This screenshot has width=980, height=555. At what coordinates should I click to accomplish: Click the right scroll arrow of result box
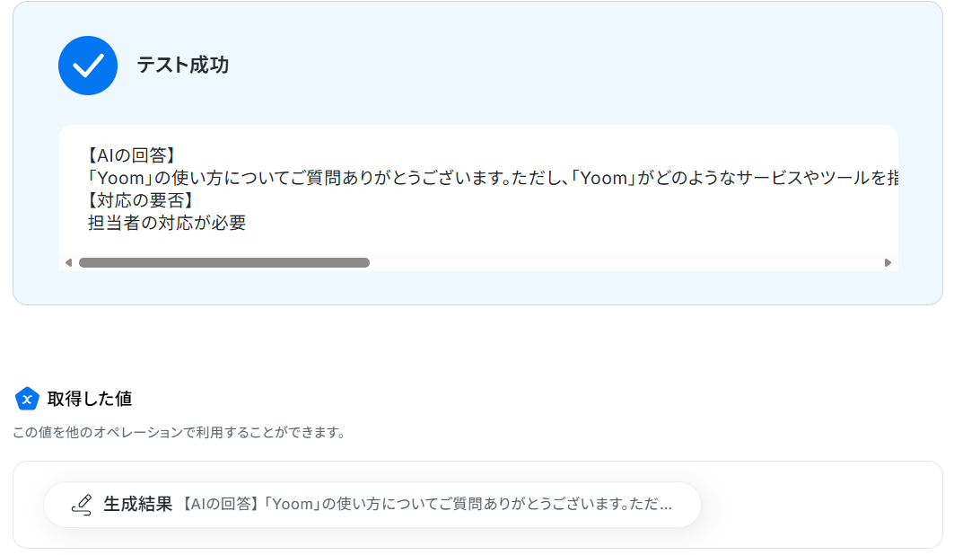click(888, 263)
